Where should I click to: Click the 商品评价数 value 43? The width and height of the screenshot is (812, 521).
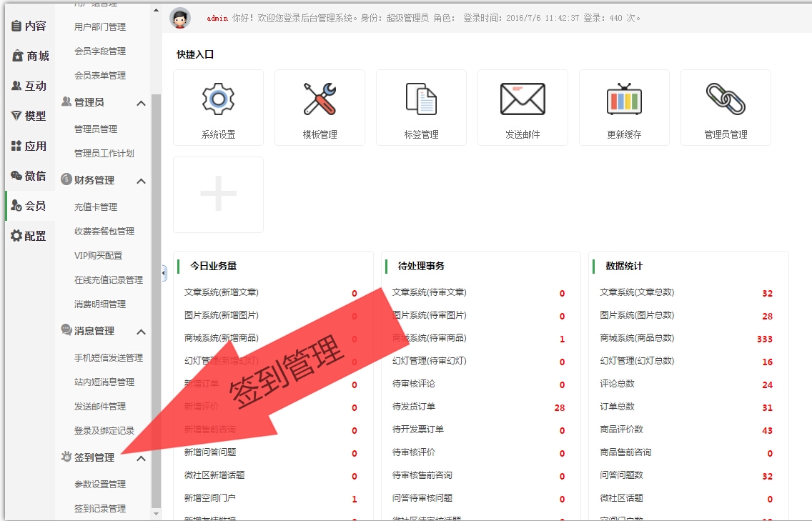(x=767, y=430)
